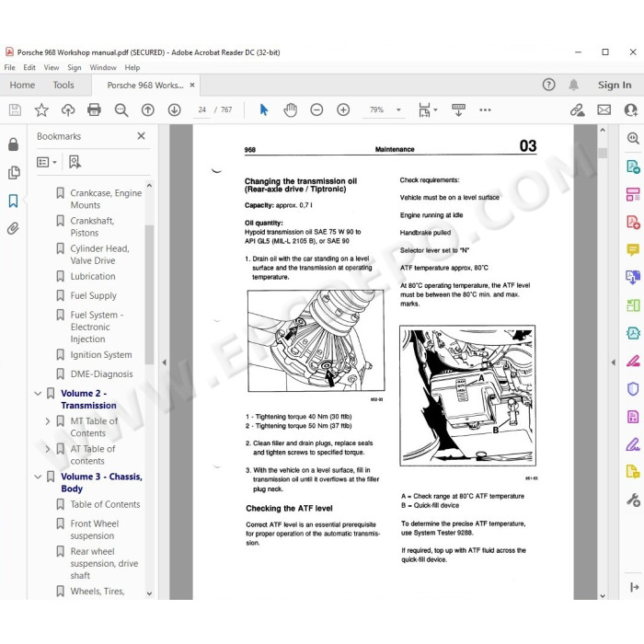Open the Sign menu
This screenshot has width=644, height=644.
point(75,67)
